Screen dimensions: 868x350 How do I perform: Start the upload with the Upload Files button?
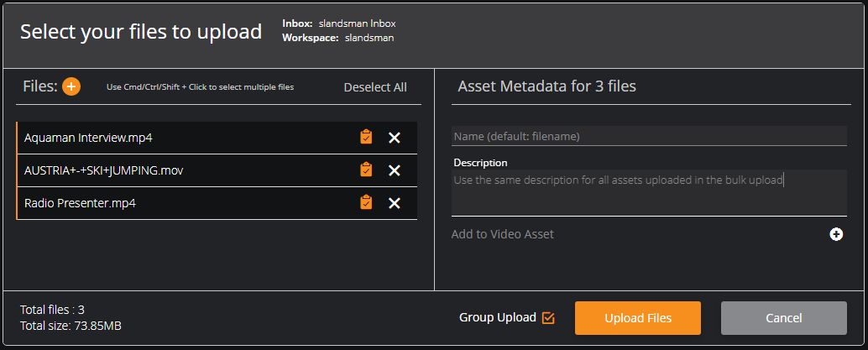click(x=638, y=318)
